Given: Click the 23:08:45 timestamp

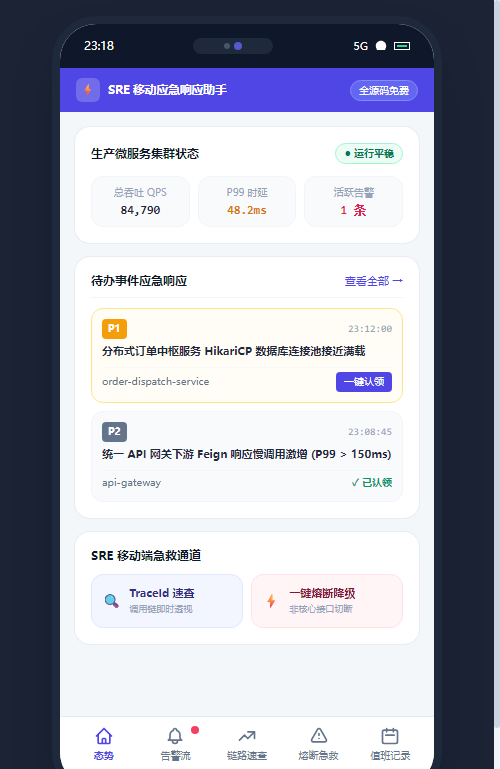Looking at the screenshot, I should pos(370,432).
